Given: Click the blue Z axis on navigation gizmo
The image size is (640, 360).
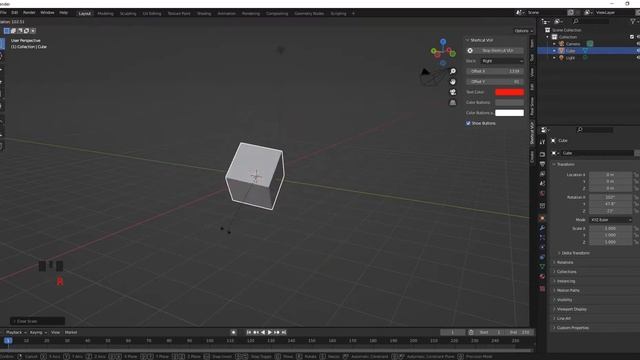Looking at the screenshot, I should 443,42.
